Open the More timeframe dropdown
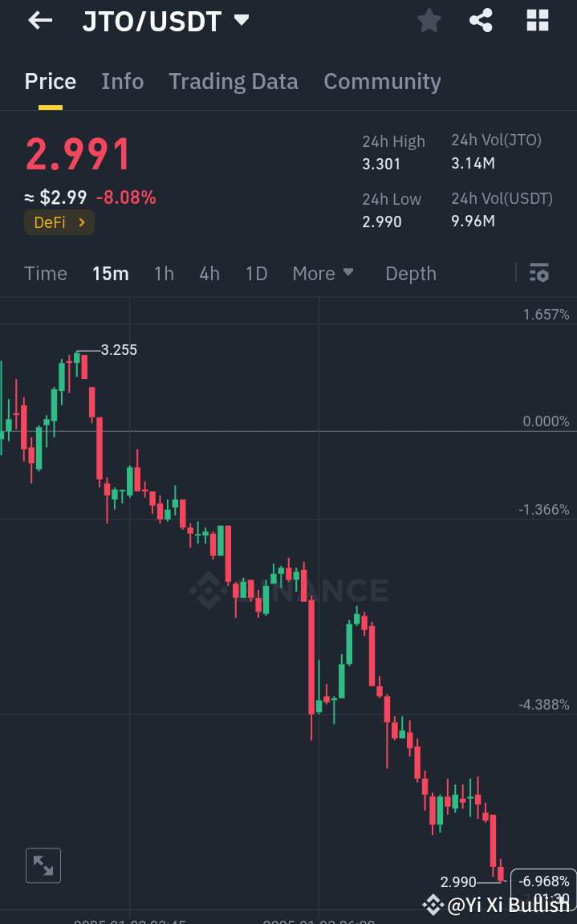Viewport: 577px width, 924px height. point(323,273)
